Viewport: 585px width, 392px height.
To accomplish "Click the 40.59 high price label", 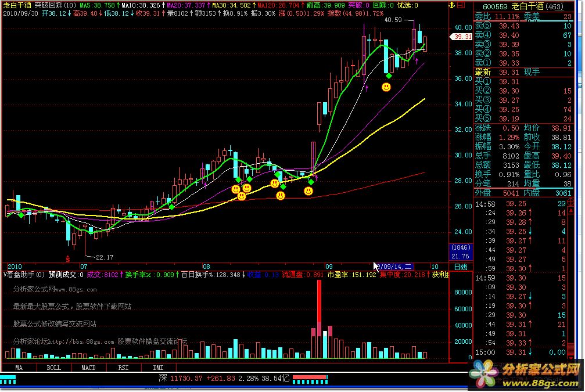I will click(393, 20).
